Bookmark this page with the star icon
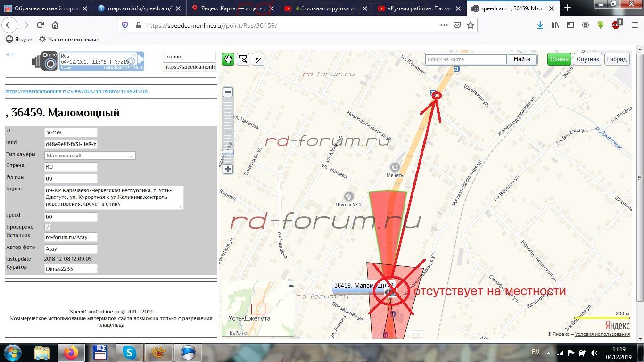Image resolution: width=644 pixels, height=362 pixels. [470, 25]
